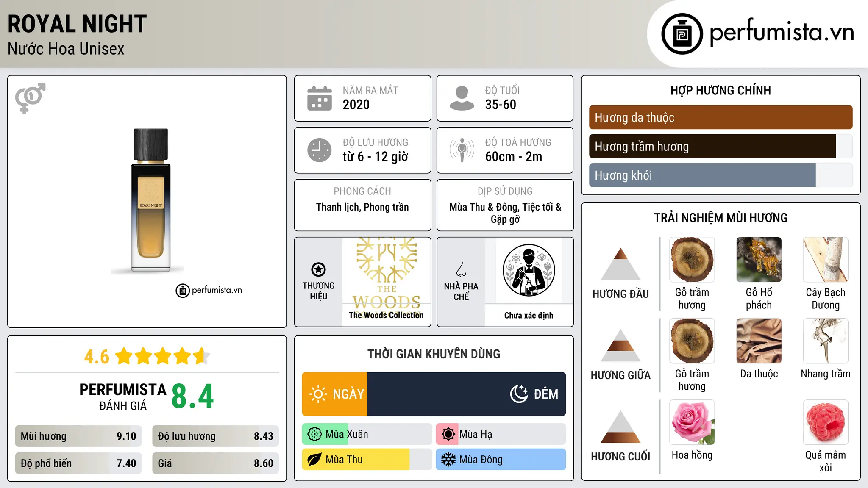Select the Mùa Thu season bar
This screenshot has width=868, height=488.
pos(367,460)
